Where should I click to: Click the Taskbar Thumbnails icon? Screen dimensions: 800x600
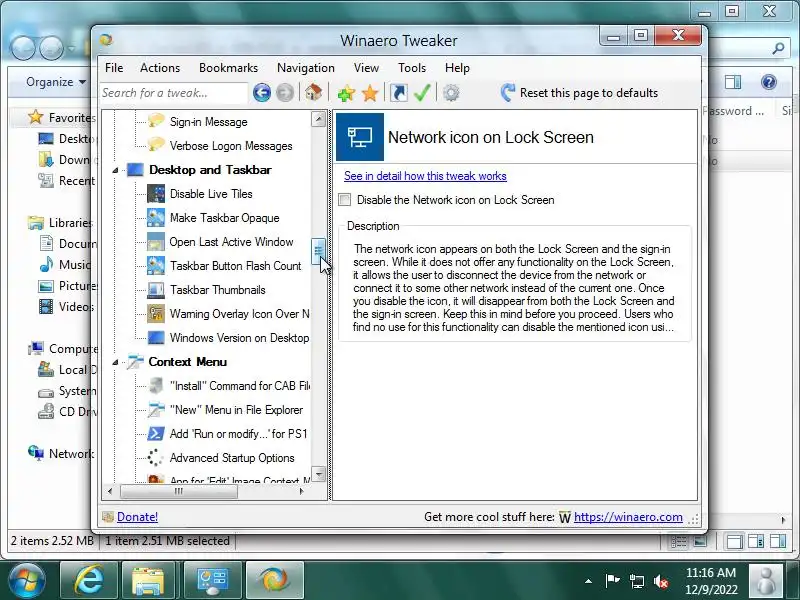156,289
